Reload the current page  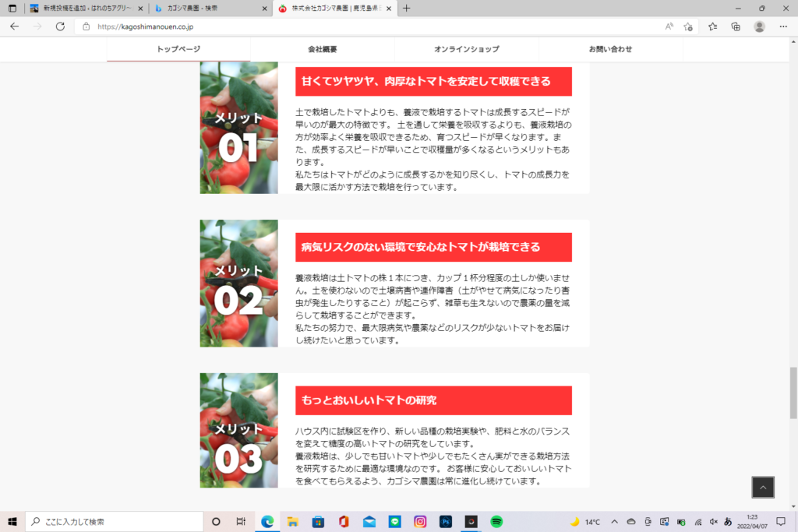point(60,26)
